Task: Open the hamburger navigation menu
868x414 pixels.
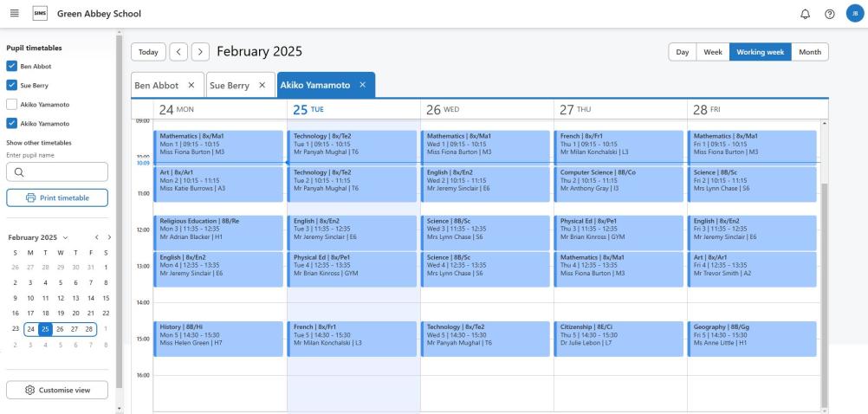Action: pyautogui.click(x=15, y=14)
